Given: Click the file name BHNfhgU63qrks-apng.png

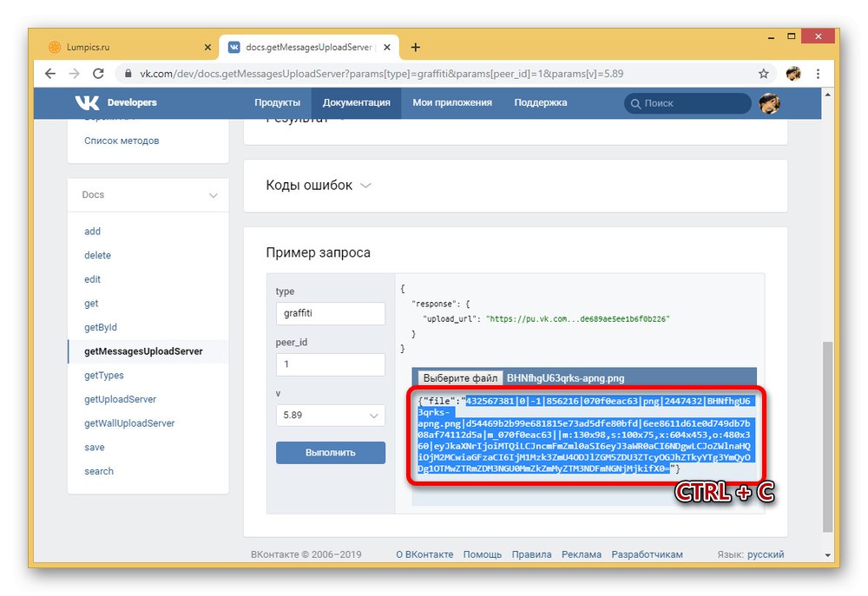Looking at the screenshot, I should pos(566,378).
